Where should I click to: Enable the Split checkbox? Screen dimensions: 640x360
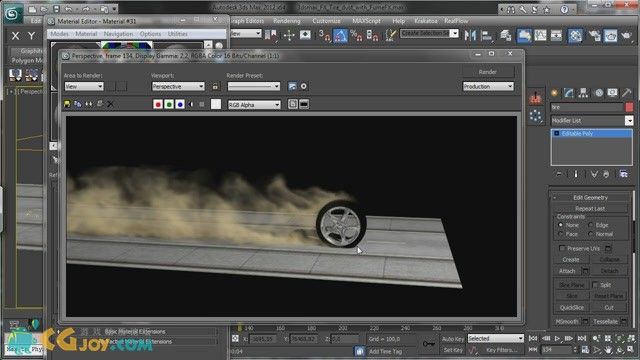[595, 284]
